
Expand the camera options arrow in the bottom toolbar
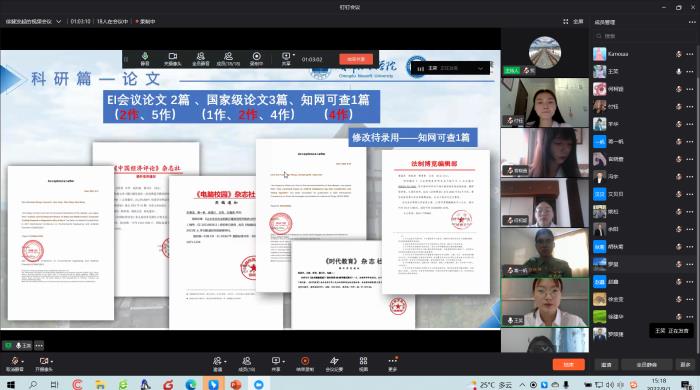pyautogui.click(x=52, y=361)
